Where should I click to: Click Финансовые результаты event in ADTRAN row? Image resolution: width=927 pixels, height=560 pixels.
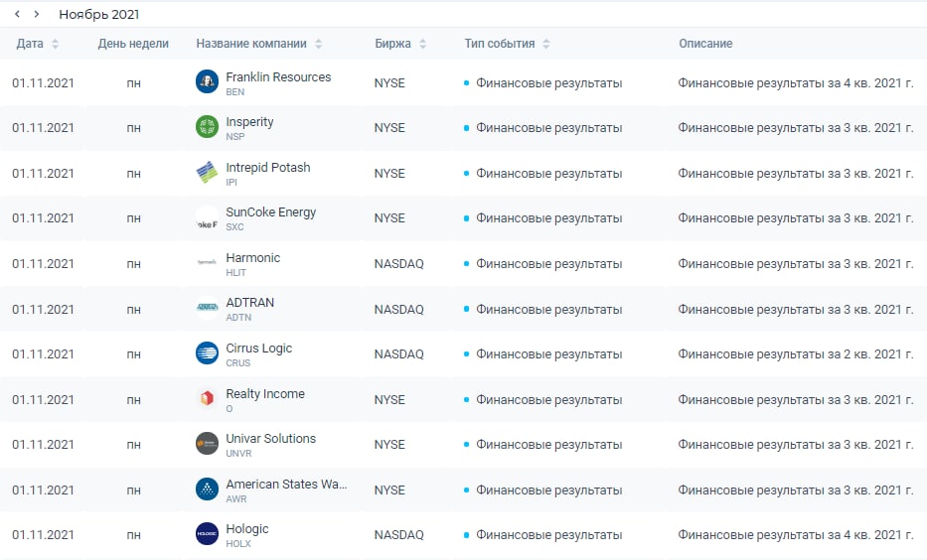[x=548, y=310]
